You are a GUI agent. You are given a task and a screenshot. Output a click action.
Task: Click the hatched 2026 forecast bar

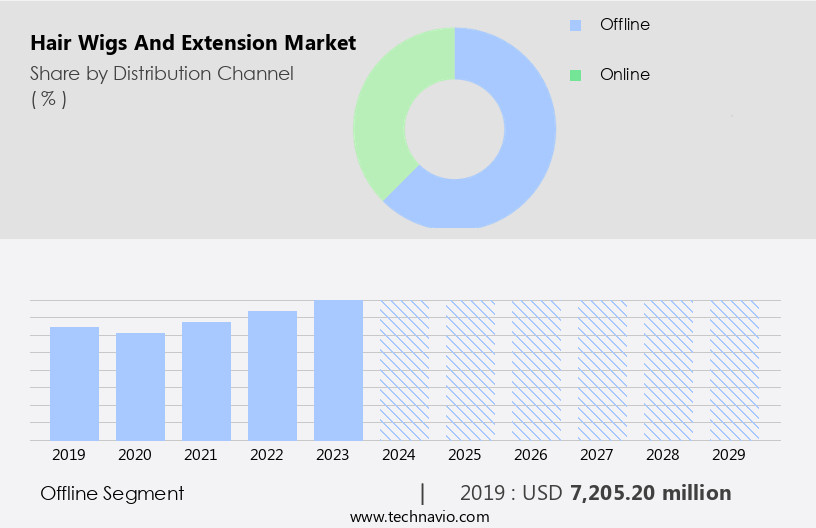(536, 370)
